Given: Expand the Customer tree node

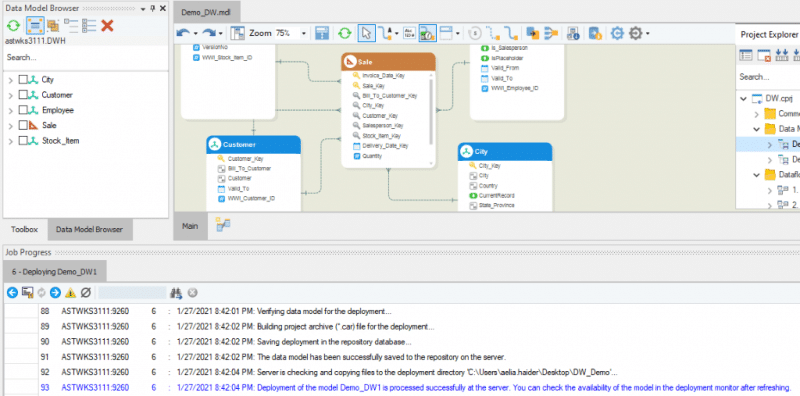Looking at the screenshot, I should point(11,95).
